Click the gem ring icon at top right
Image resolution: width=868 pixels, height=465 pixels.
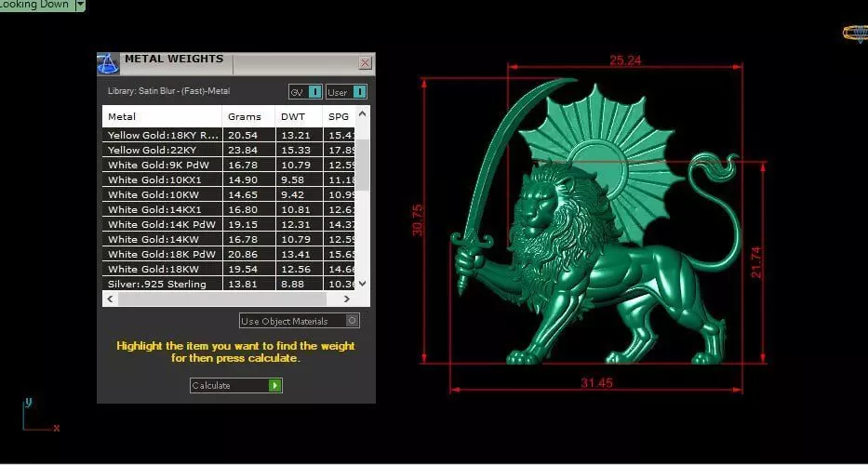coord(856,33)
